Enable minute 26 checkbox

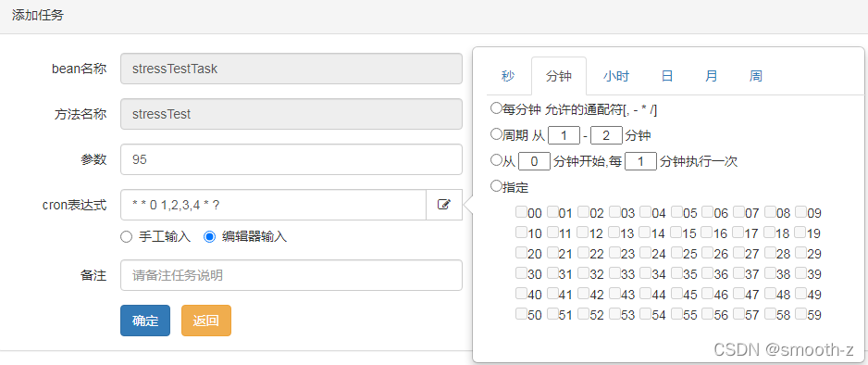pyautogui.click(x=708, y=253)
